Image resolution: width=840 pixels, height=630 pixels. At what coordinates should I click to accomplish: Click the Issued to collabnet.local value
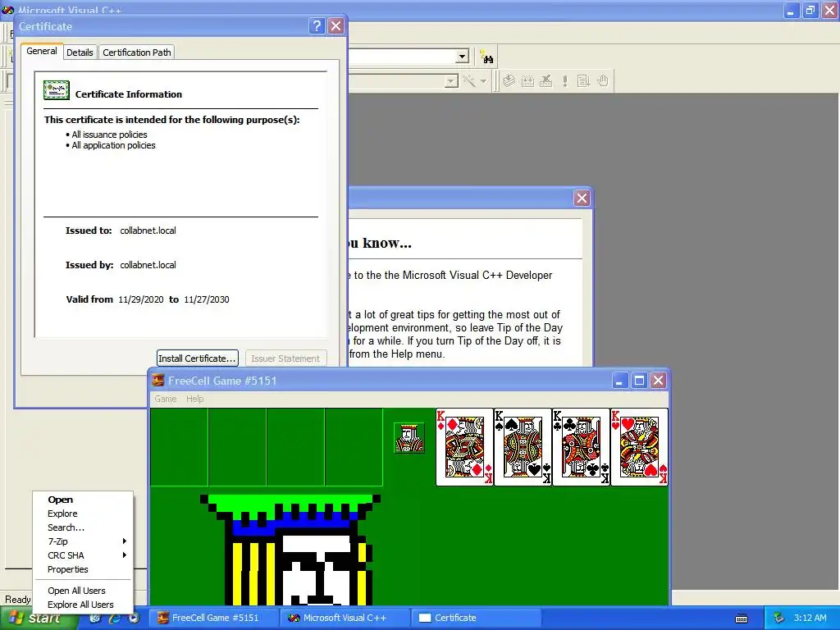click(x=148, y=231)
